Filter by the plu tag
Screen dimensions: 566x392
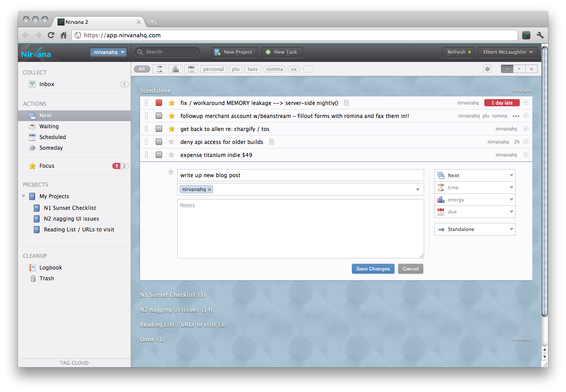pos(236,69)
